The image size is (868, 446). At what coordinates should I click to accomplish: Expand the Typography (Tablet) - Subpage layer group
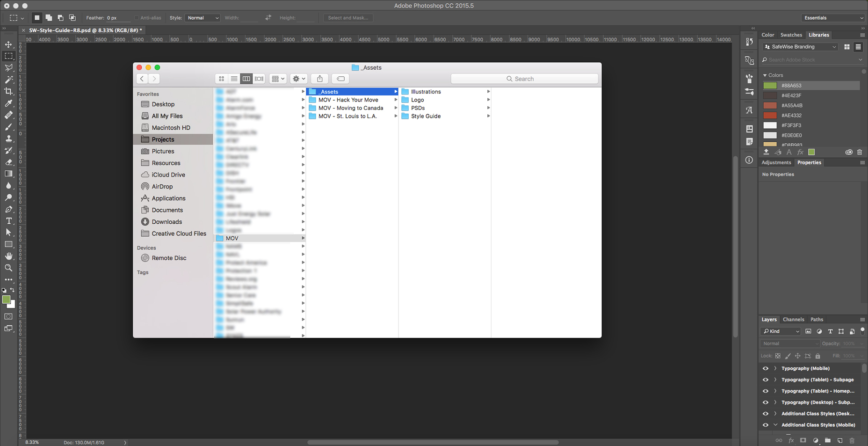(775, 380)
